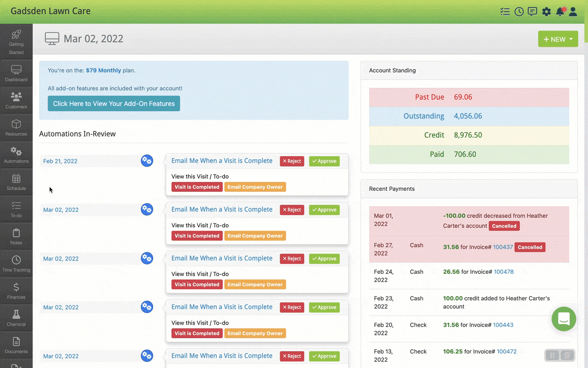Click the camera-off recording icon
This screenshot has height=368, width=588.
click(x=567, y=355)
